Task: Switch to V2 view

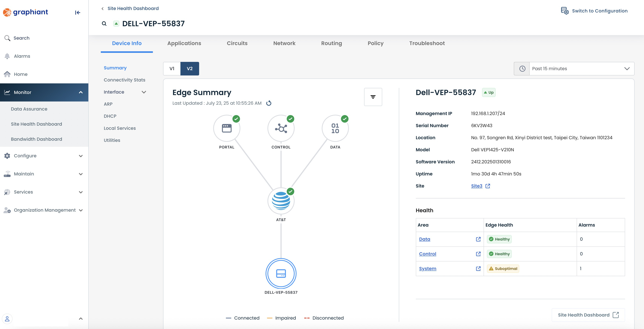Action: tap(190, 69)
